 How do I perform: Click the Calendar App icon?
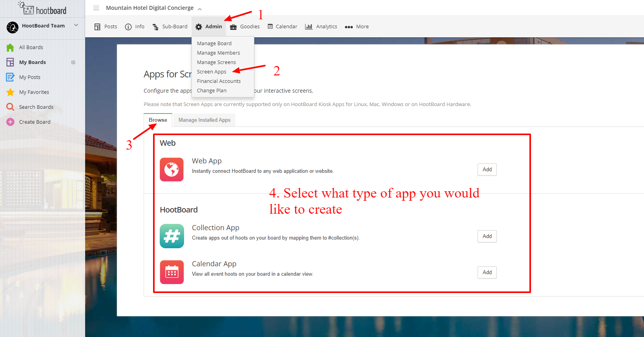(172, 272)
